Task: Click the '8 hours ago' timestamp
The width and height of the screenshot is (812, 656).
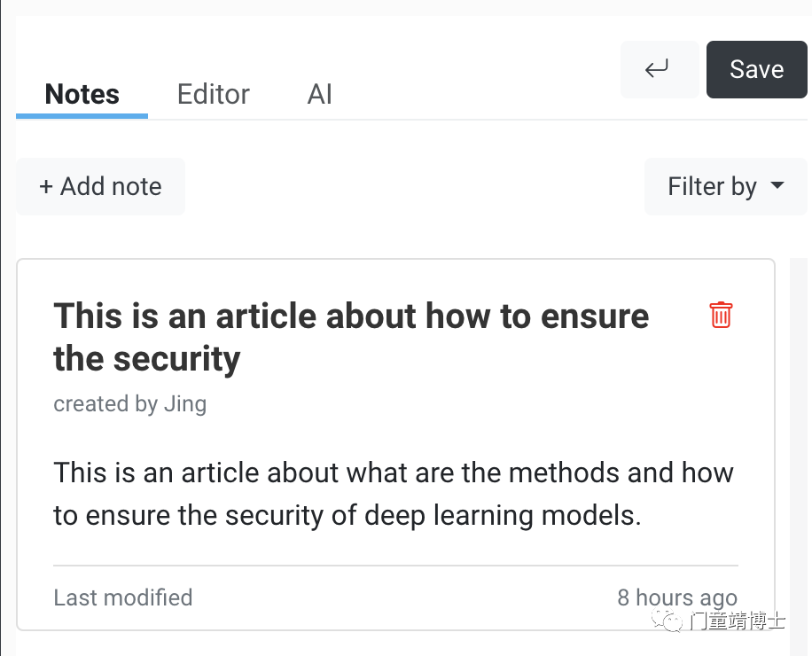Action: [677, 597]
